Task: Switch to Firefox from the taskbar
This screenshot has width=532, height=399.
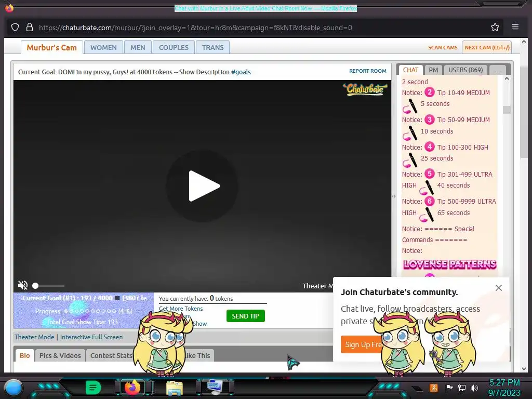Action: (132, 387)
